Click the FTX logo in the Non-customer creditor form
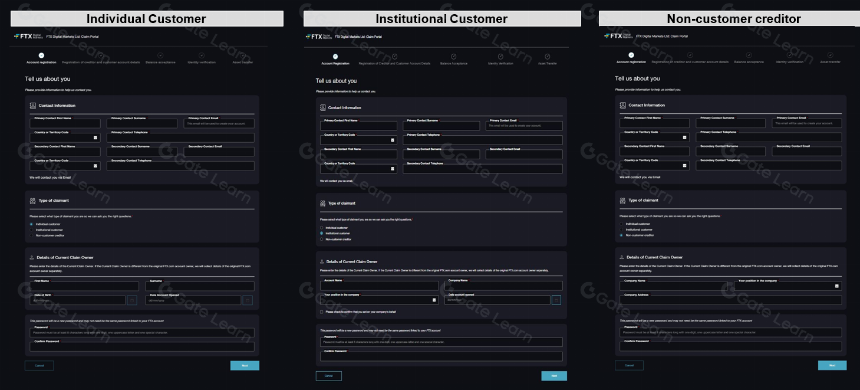 coord(619,36)
